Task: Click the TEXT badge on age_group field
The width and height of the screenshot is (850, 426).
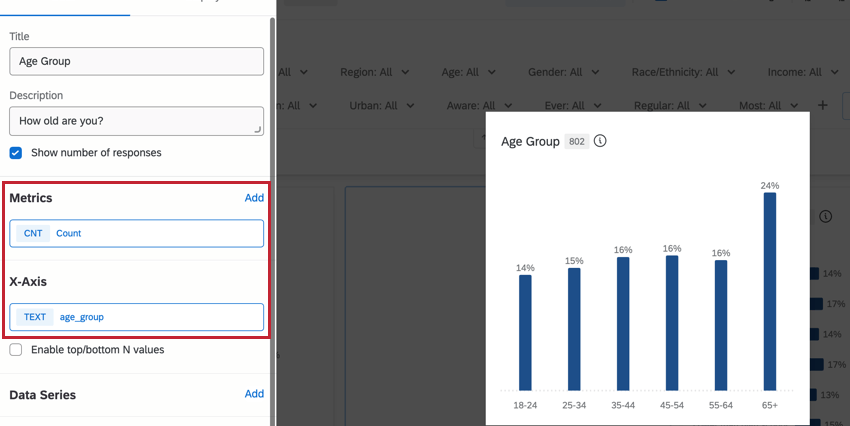Action: click(x=35, y=317)
